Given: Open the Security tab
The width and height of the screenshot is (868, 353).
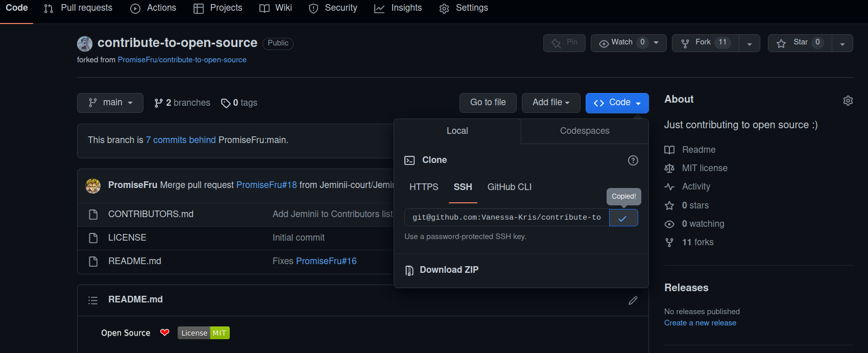Looking at the screenshot, I should pos(333,8).
